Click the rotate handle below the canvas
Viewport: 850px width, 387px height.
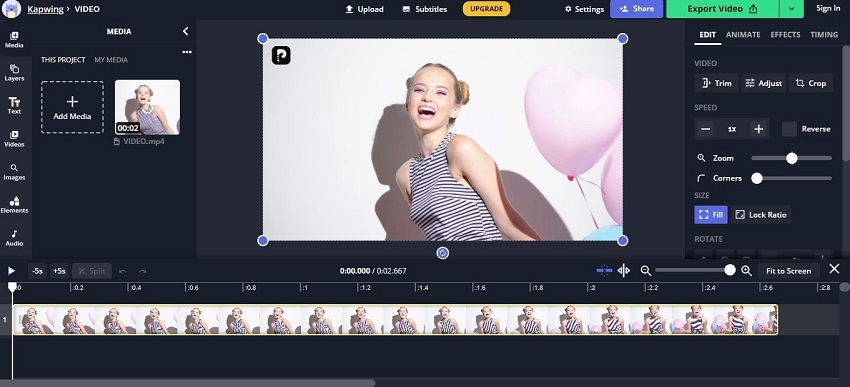click(442, 253)
